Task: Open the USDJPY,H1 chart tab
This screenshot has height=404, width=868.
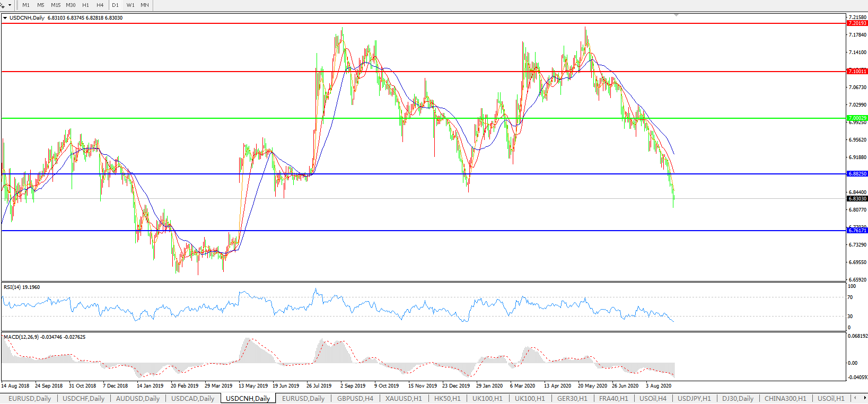Action: pyautogui.click(x=694, y=398)
